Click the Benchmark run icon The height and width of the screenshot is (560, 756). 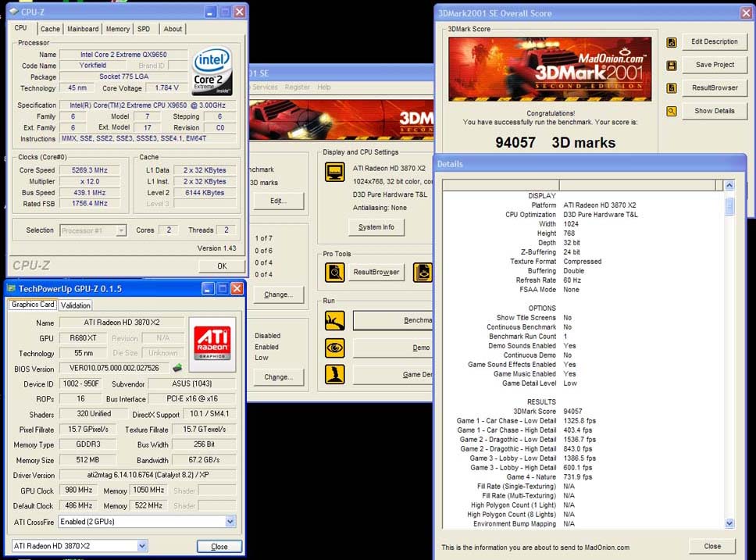click(334, 321)
